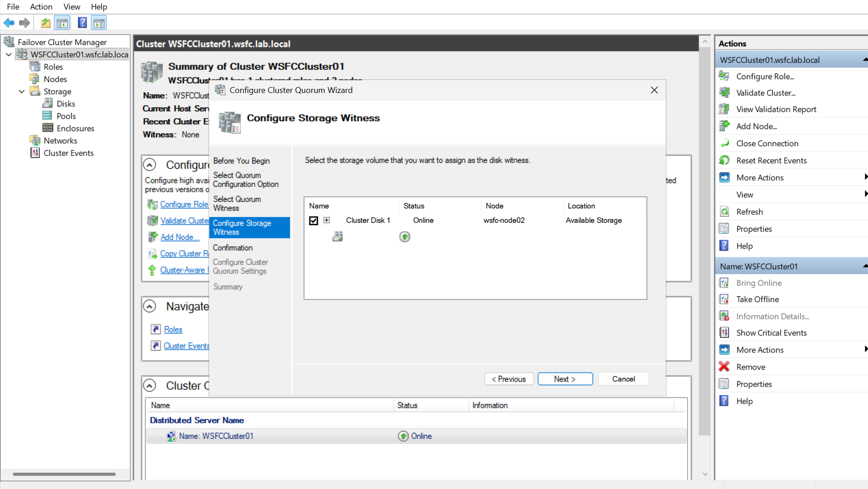Open the Add Node link in summary
This screenshot has width=868, height=489.
(180, 237)
